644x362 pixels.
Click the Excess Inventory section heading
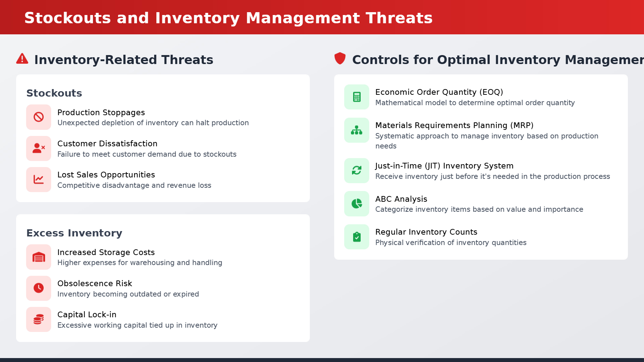tap(74, 233)
